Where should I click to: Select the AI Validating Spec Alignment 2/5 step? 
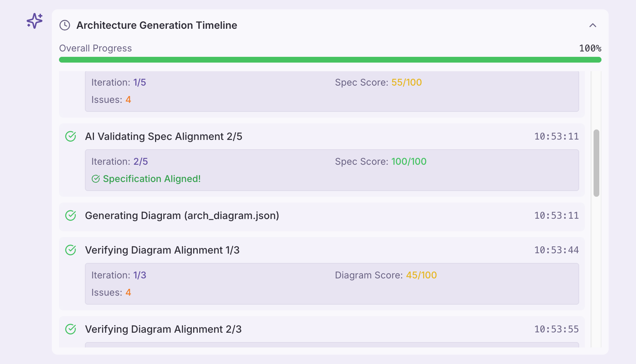point(163,136)
